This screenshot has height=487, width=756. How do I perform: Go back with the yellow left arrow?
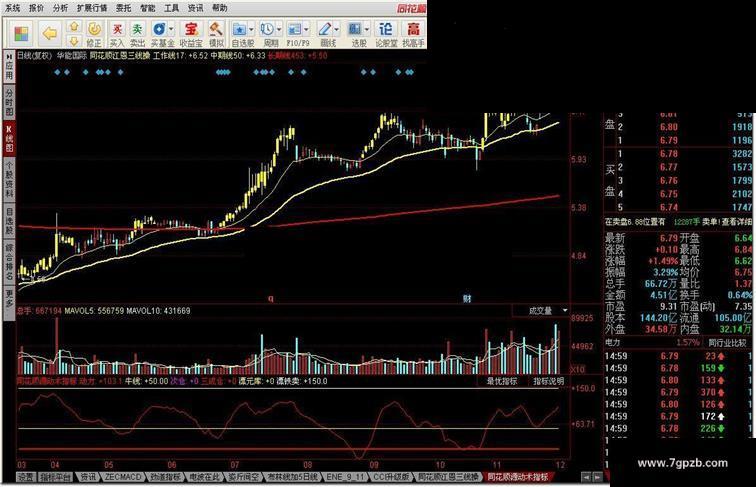tap(50, 34)
